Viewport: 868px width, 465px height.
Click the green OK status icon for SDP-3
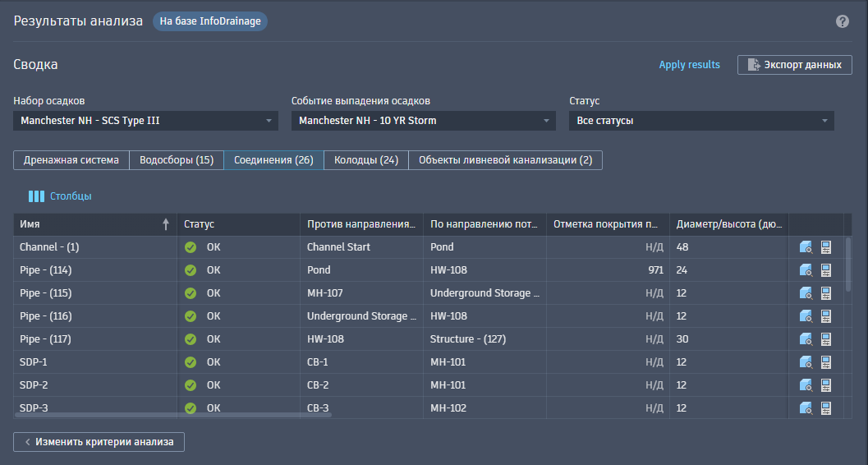191,408
